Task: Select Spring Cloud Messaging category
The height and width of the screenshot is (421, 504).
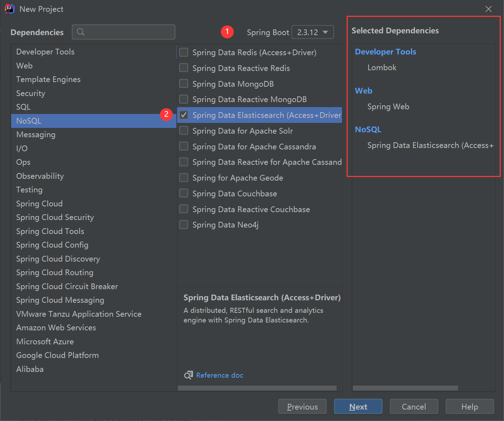Action: pyautogui.click(x=94, y=300)
